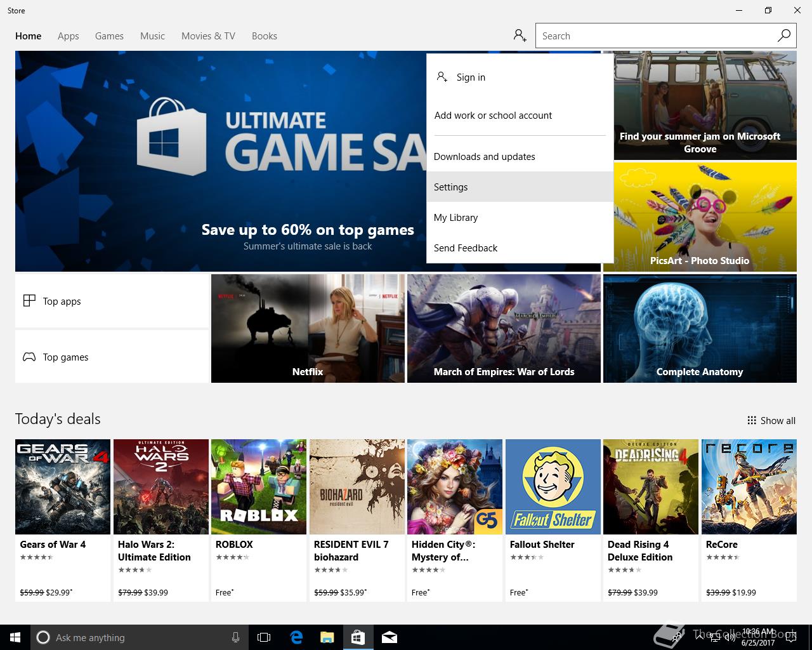812x650 pixels.
Task: Select My Library menu item
Action: pyautogui.click(x=520, y=217)
